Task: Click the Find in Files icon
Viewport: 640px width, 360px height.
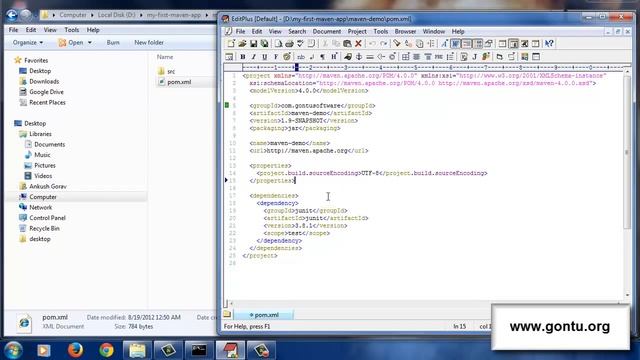Action: [x=419, y=44]
